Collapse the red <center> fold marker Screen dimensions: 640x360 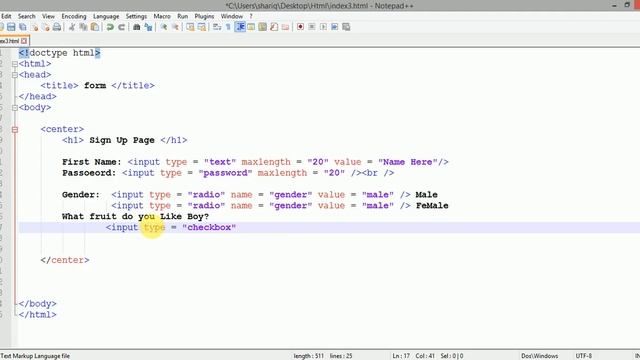15,130
